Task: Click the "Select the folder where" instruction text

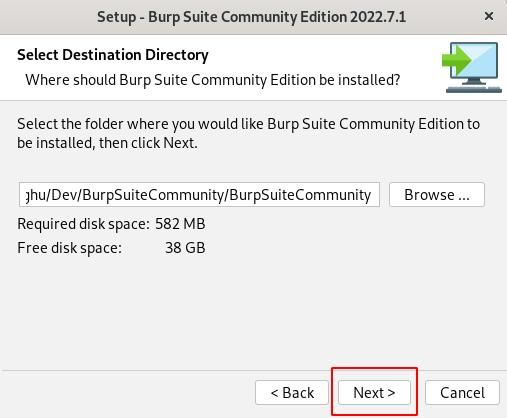Action: (248, 124)
